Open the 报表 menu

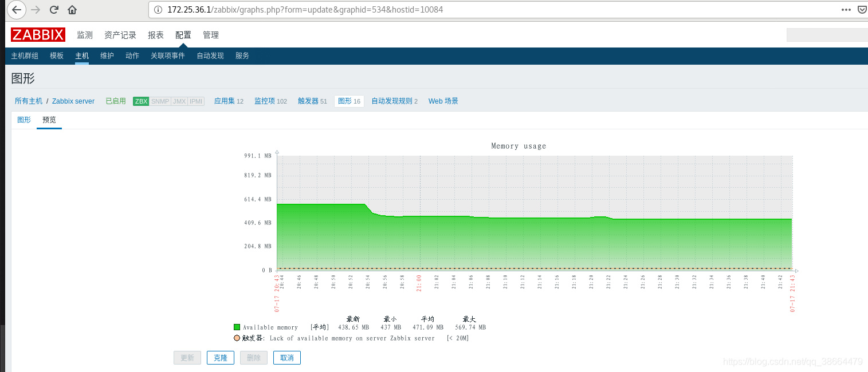tap(156, 35)
